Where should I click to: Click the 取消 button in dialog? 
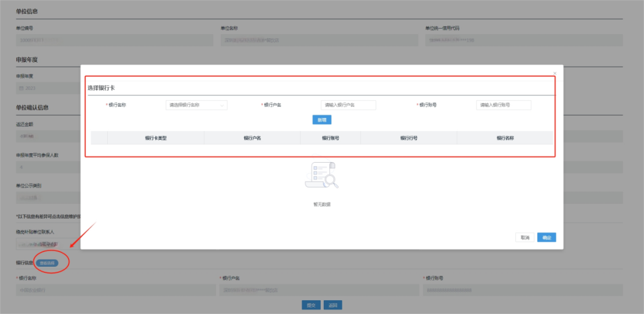click(524, 237)
